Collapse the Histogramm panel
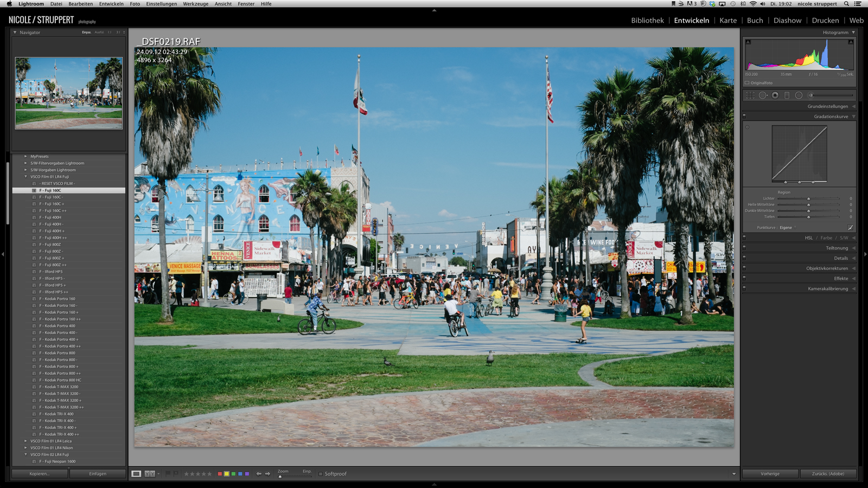 (x=853, y=33)
